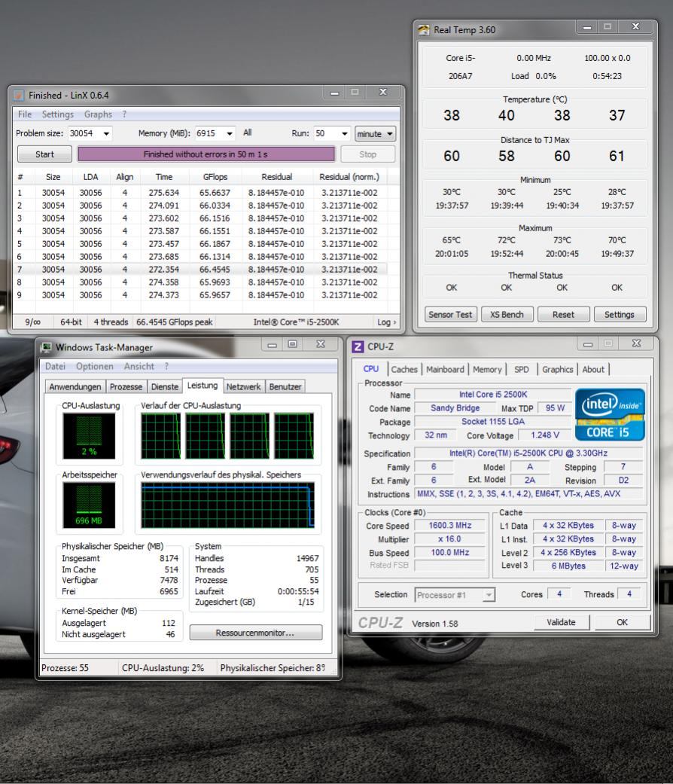673x784 pixels.
Task: Select LinX result row 1 with time 275.634
Action: tap(199, 193)
